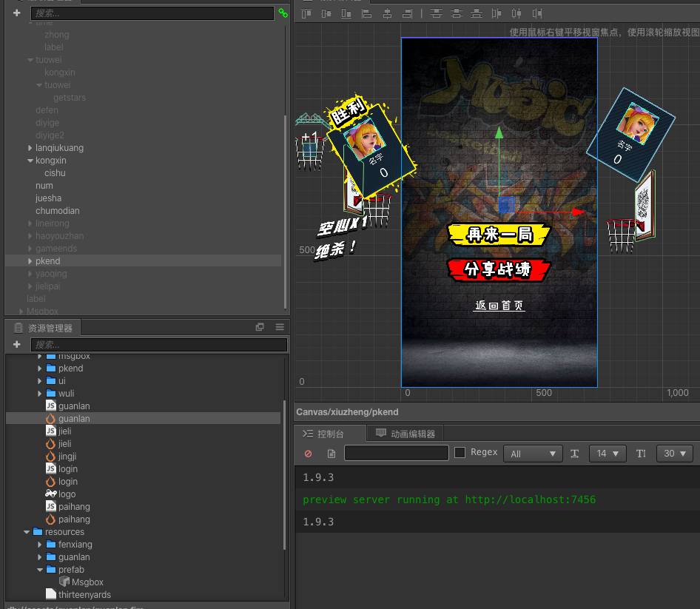Click the green link icon beside the hierarchy search
Screen dimensions: 700x609
coord(283,13)
